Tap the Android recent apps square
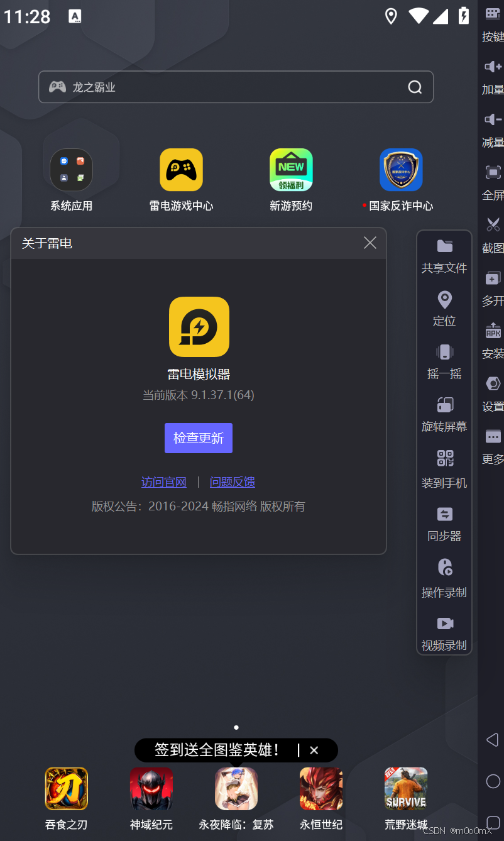This screenshot has width=504, height=841. [493, 823]
